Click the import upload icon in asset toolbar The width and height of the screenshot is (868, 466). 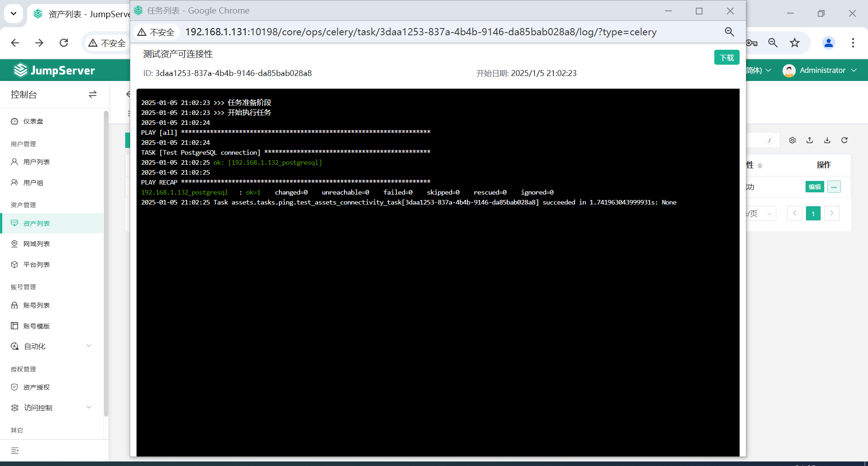click(x=810, y=140)
